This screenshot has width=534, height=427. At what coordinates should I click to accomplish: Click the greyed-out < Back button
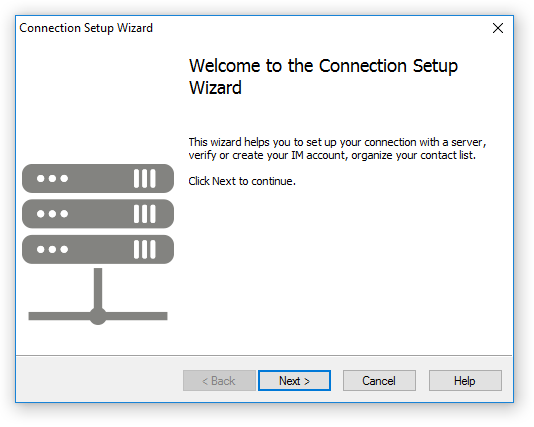219,380
